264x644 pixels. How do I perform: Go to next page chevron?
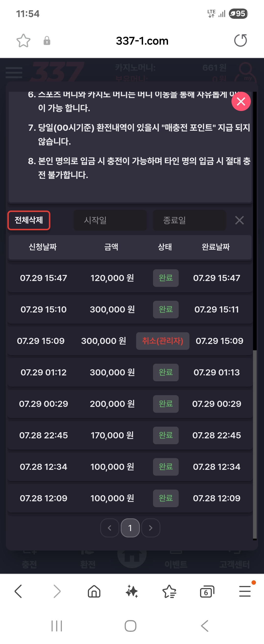coord(151,528)
